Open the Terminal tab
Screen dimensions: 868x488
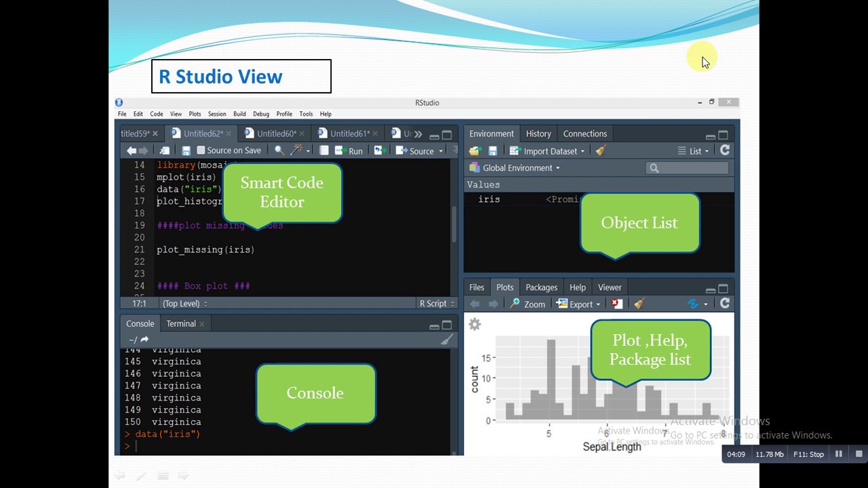181,323
